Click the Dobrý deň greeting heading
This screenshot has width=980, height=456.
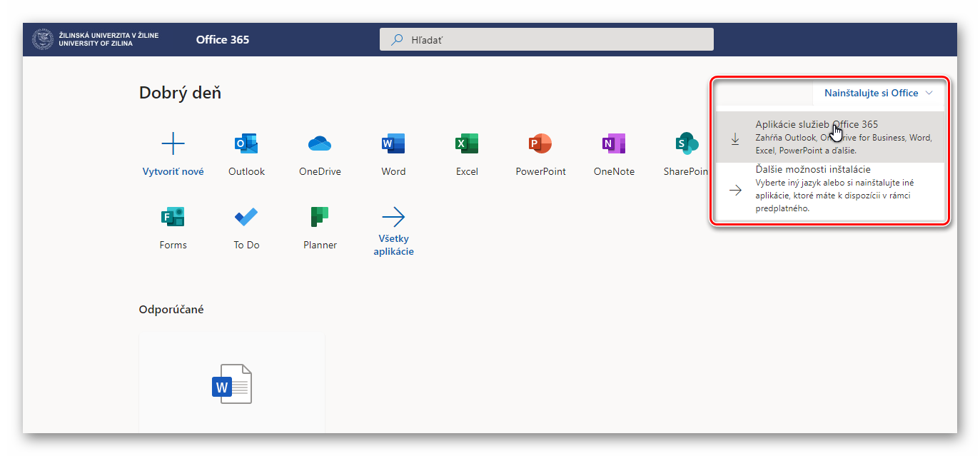180,93
